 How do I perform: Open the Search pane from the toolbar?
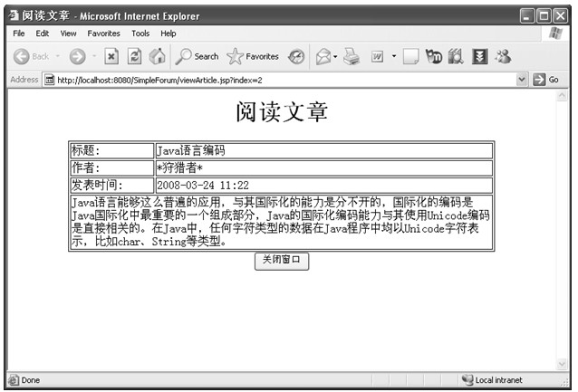(197, 56)
